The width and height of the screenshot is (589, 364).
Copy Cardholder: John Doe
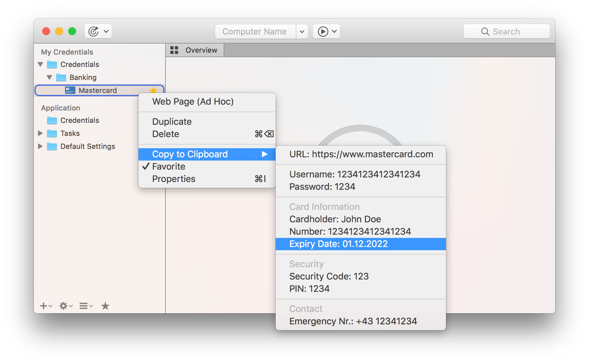361,219
